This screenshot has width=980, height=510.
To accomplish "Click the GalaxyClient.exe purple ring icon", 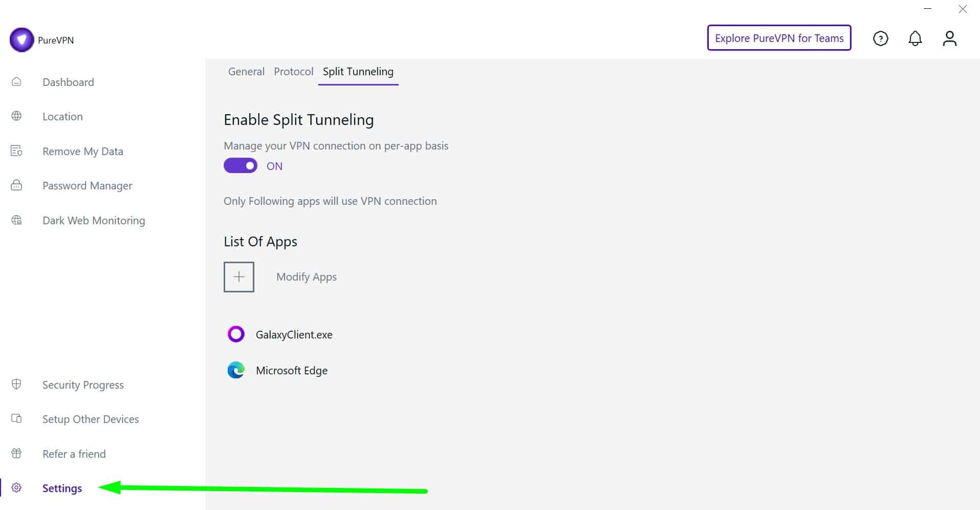I will tap(236, 334).
